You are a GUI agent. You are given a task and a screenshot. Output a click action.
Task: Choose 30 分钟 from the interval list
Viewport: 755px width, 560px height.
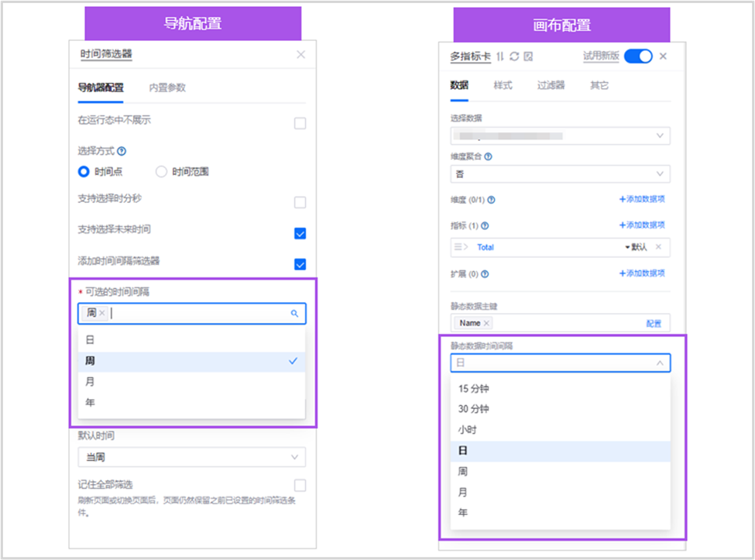click(474, 409)
